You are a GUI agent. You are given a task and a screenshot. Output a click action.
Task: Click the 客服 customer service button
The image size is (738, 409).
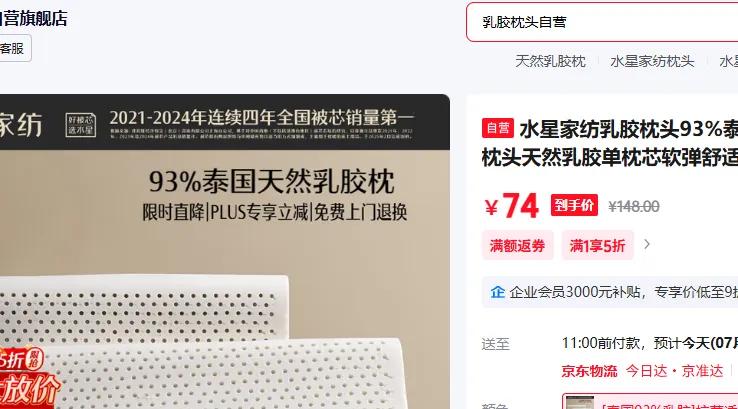[14, 48]
